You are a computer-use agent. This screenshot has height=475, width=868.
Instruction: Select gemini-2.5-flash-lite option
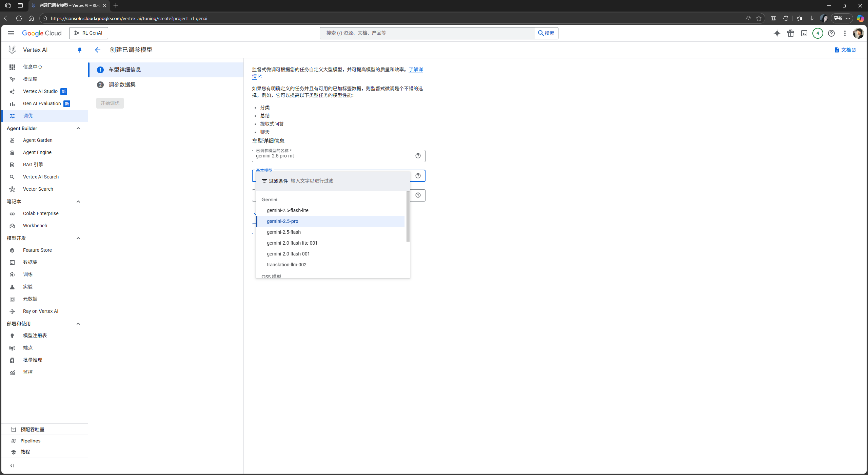click(x=331, y=210)
